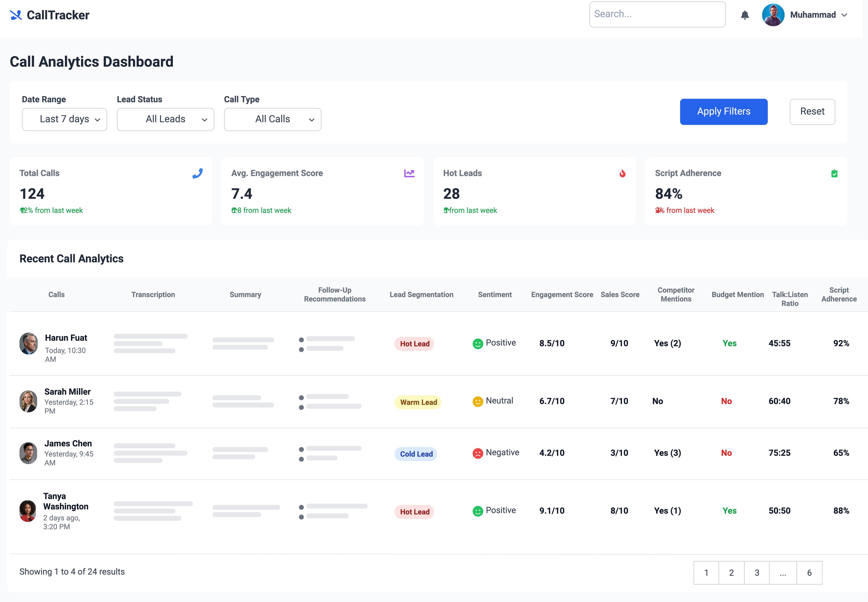Click Tanya Washington's positive smiley icon
The width and height of the screenshot is (868, 602).
tap(478, 511)
